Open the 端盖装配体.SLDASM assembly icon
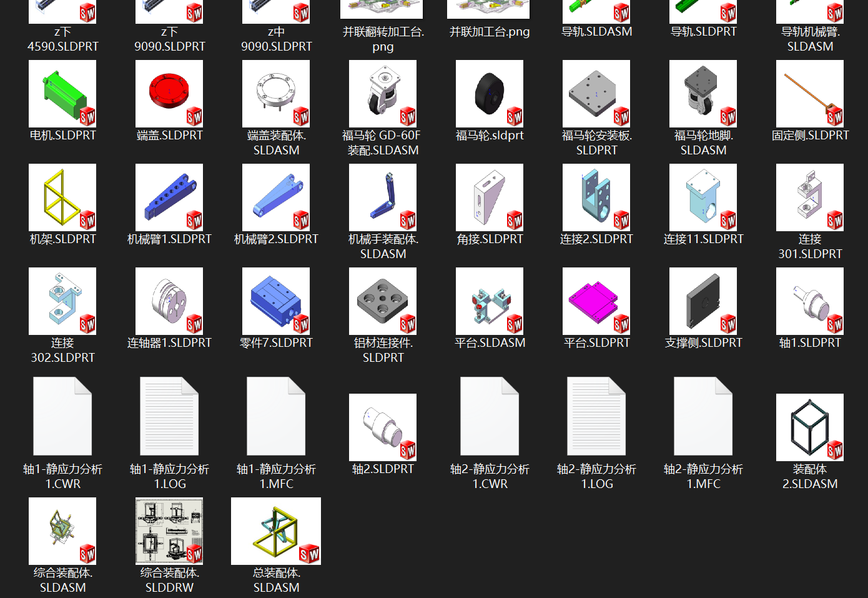 [276, 94]
